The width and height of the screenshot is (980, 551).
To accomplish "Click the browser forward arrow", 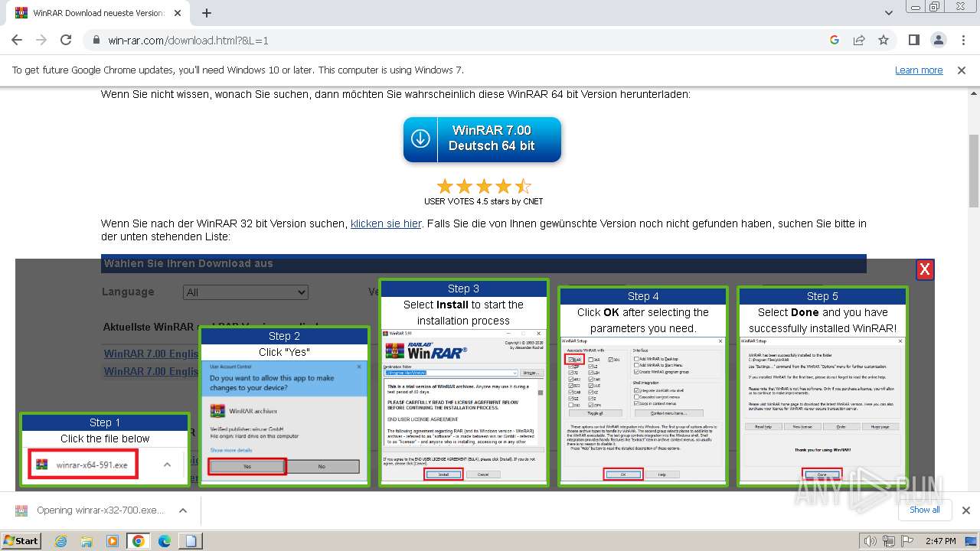I will coord(41,40).
